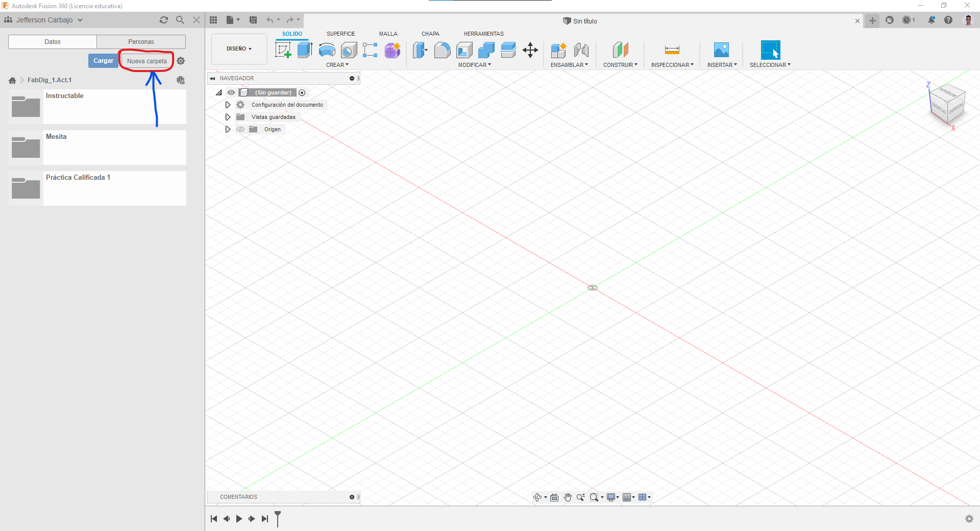Select the Create Form tool
980x531 pixels.
393,50
